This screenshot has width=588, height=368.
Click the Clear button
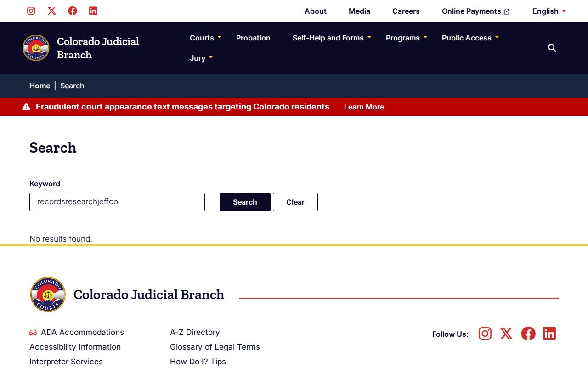295,202
